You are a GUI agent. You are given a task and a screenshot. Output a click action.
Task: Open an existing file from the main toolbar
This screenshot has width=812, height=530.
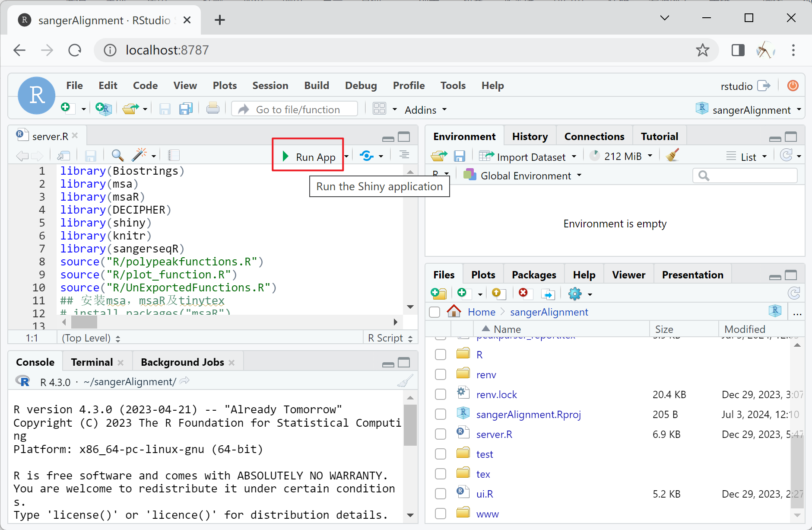coord(129,109)
